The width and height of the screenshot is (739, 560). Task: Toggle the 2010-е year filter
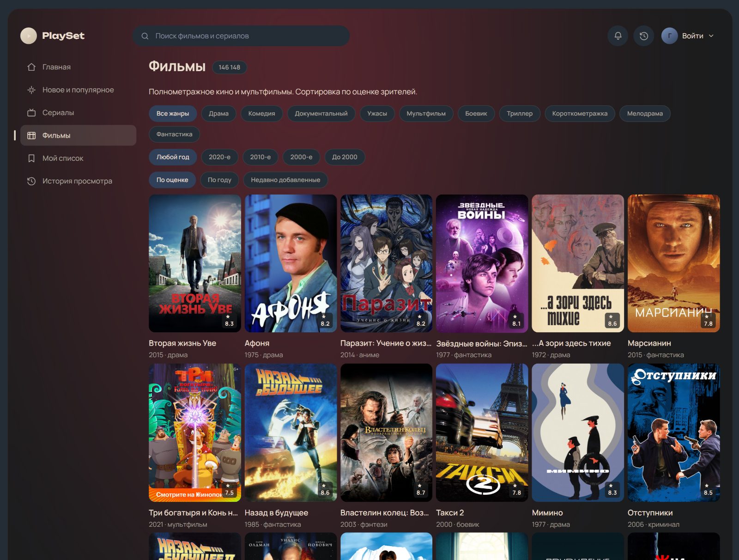coord(260,157)
